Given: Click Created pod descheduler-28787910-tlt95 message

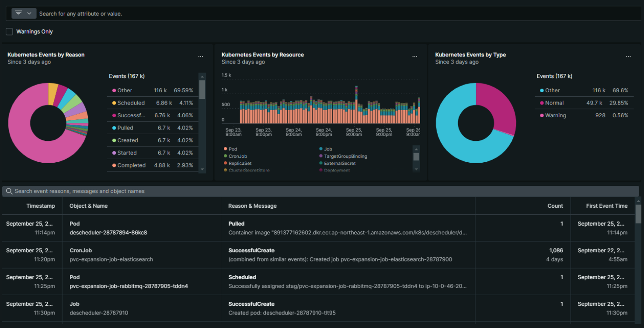Looking at the screenshot, I should [x=282, y=313].
